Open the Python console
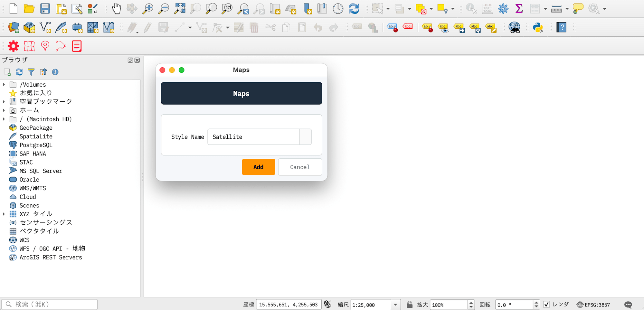 coord(538,27)
